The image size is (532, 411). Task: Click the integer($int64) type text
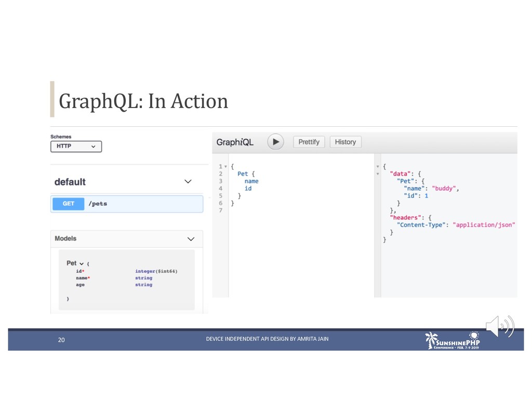point(156,271)
